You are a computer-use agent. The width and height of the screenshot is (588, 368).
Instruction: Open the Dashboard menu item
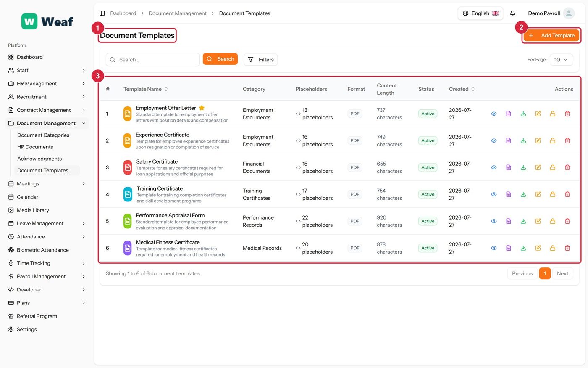pos(46,57)
